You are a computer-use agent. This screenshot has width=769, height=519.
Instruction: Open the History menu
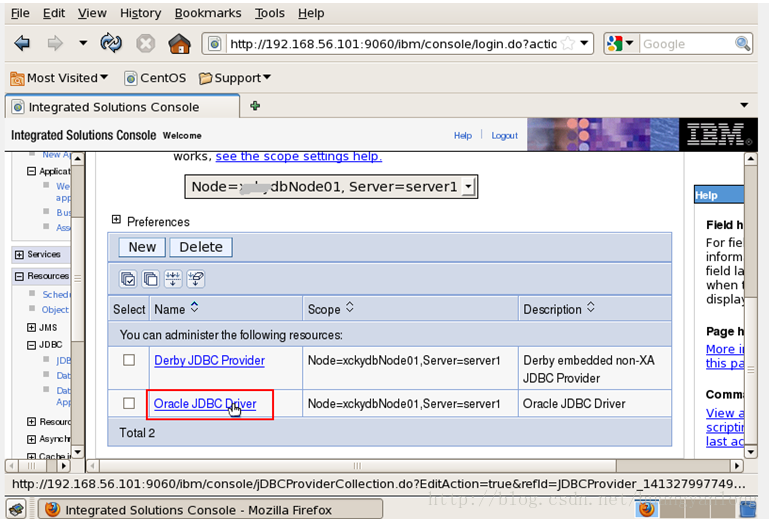140,13
